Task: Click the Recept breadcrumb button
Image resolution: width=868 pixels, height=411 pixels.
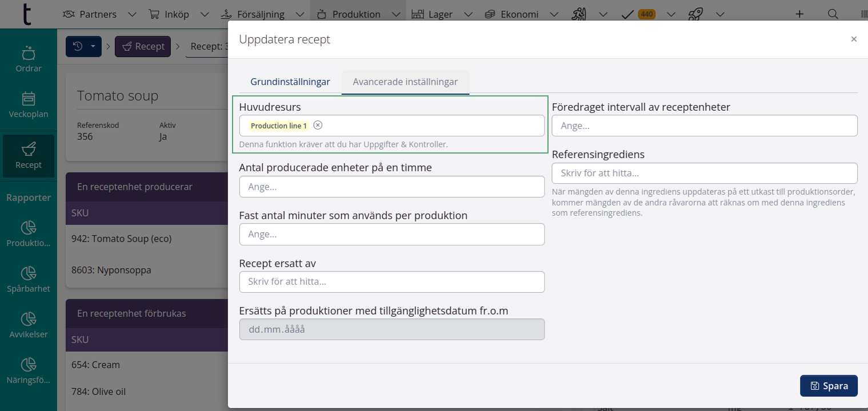Action: tap(143, 46)
